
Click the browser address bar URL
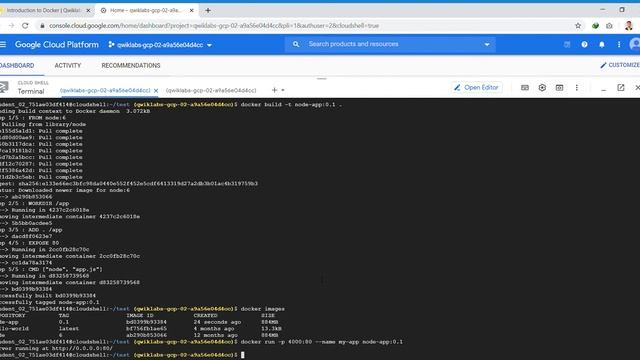tap(214, 26)
